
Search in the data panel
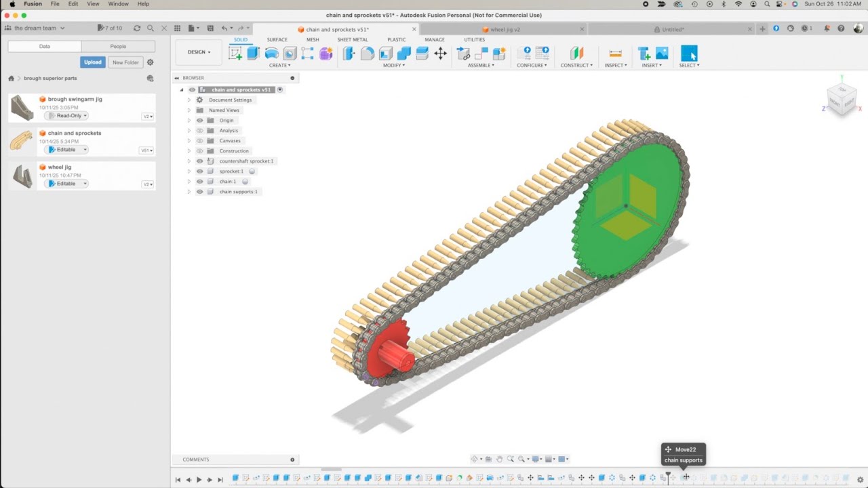[x=151, y=28]
